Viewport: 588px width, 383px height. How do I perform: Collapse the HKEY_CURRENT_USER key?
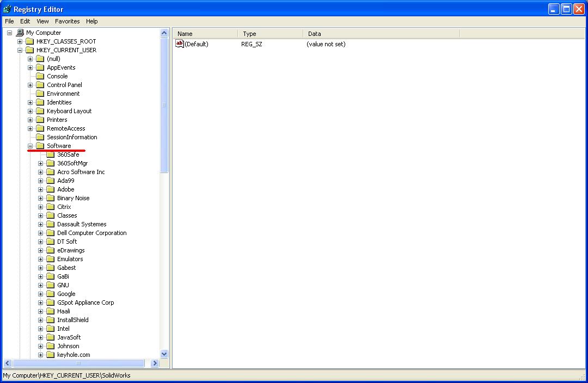click(20, 50)
